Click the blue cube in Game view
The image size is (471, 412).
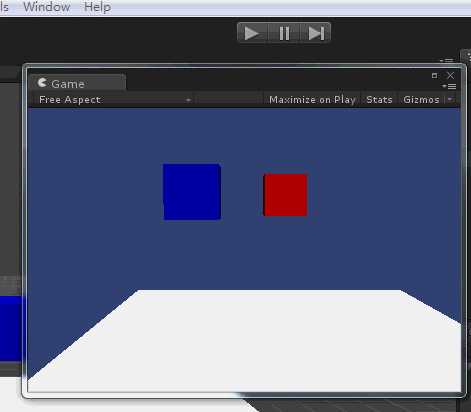click(x=192, y=192)
